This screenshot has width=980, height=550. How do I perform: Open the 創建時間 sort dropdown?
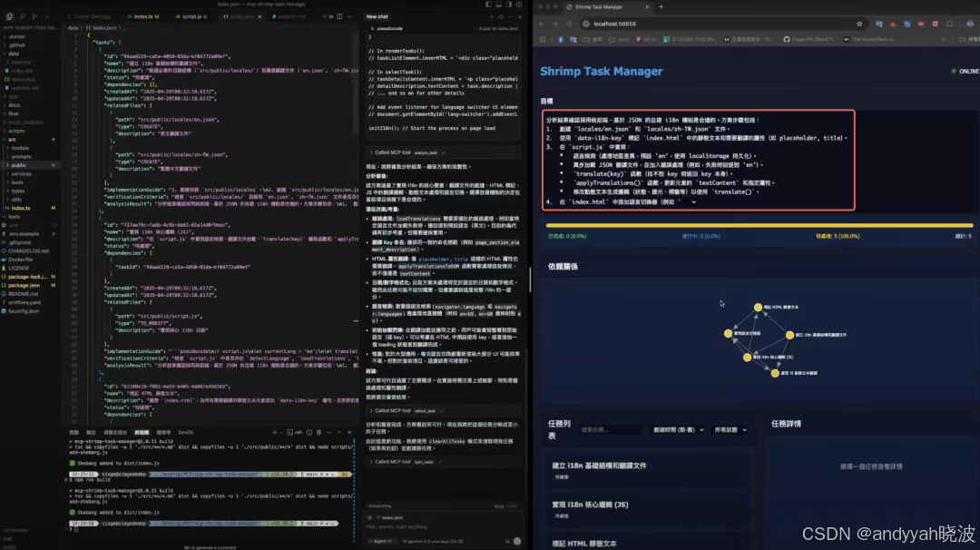[x=678, y=430]
